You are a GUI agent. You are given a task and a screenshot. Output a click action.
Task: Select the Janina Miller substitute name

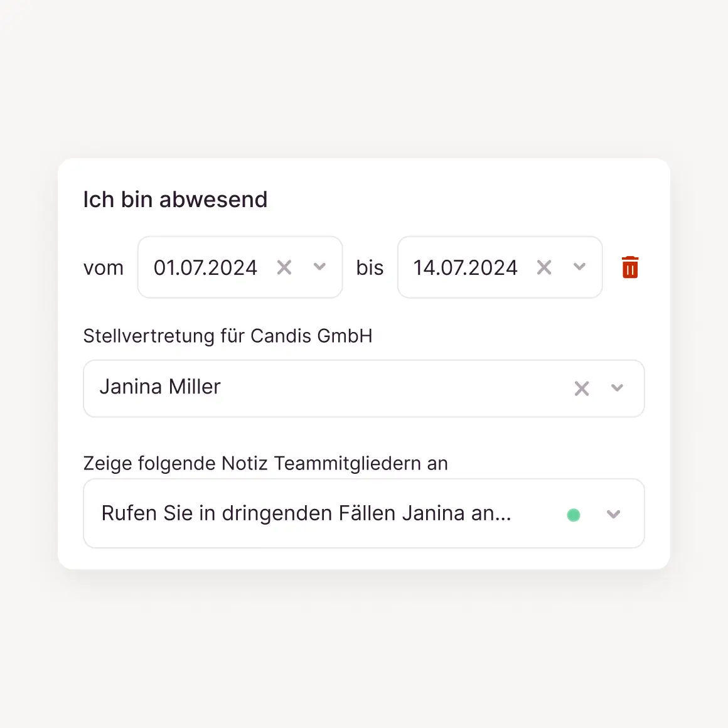click(160, 387)
